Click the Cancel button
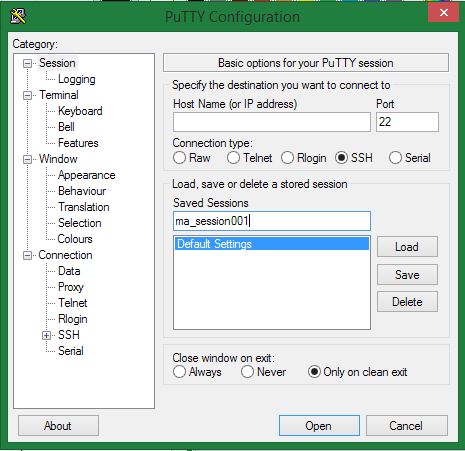Viewport: 465px width, 451px height. [x=406, y=426]
